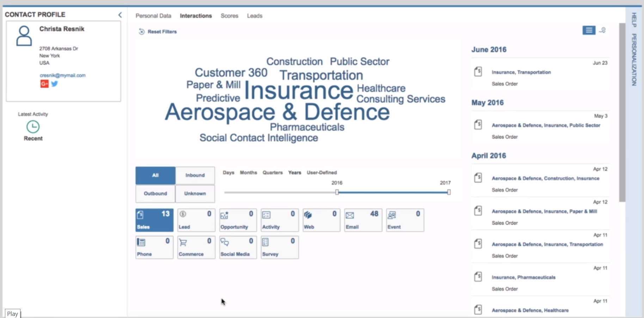The height and width of the screenshot is (318, 644).
Task: Click the Social Media chat icon
Action: pos(225,242)
